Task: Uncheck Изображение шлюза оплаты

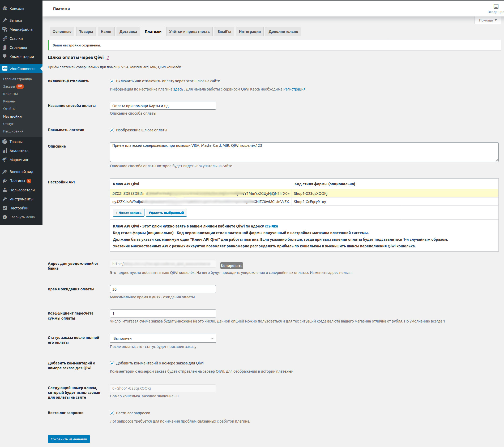Action: click(x=112, y=130)
